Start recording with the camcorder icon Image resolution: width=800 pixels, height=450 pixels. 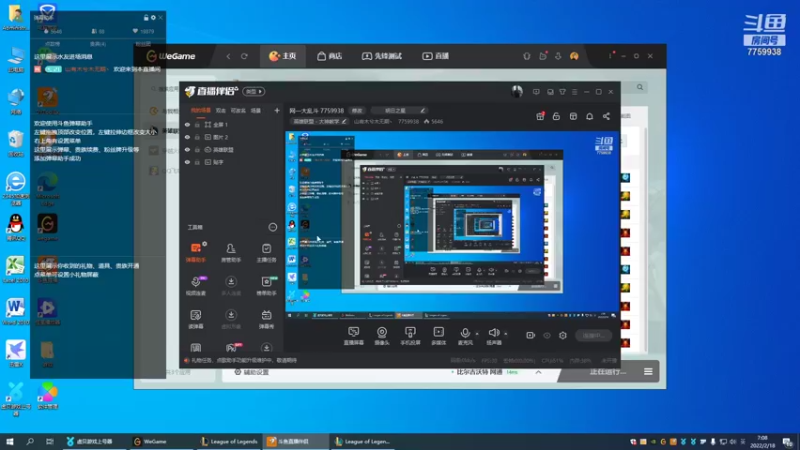pyautogui.click(x=531, y=335)
